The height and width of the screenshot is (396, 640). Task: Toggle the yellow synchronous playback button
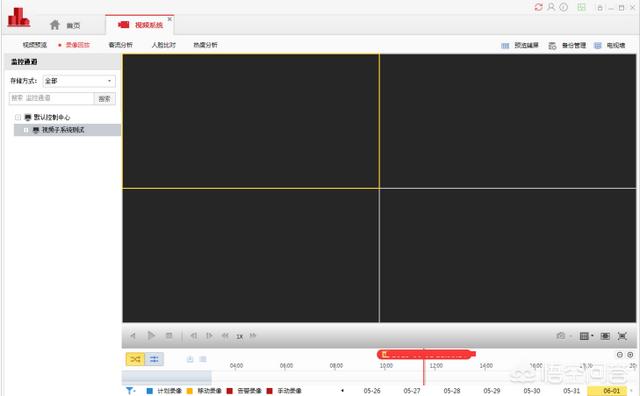tap(135, 359)
